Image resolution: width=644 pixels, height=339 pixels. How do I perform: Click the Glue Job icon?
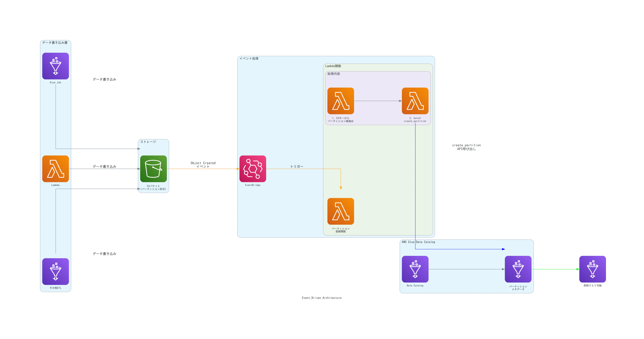(55, 66)
